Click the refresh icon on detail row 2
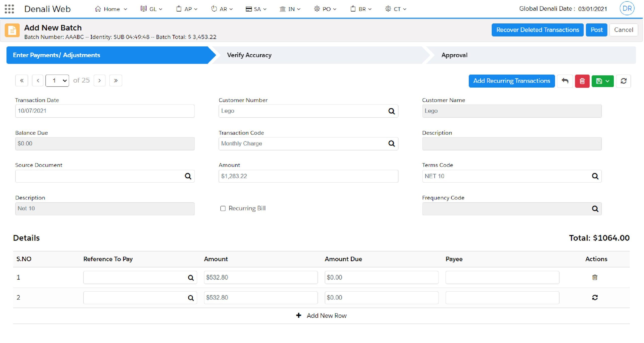 point(594,298)
